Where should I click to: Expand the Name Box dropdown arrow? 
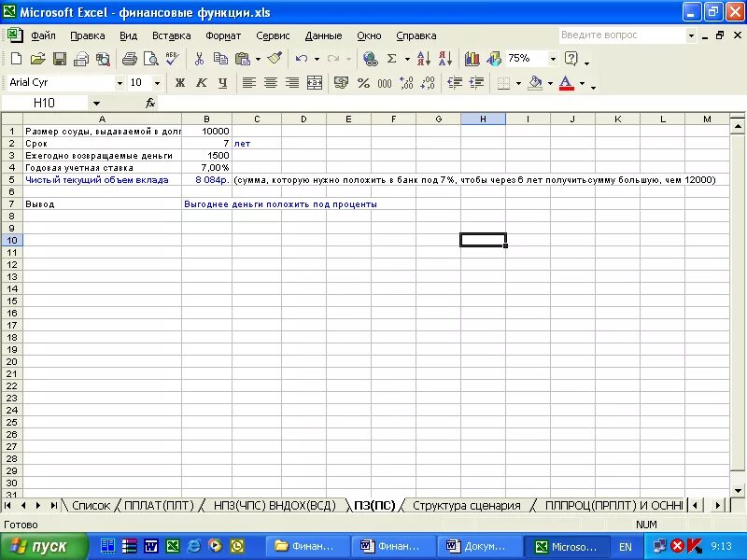pyautogui.click(x=96, y=104)
